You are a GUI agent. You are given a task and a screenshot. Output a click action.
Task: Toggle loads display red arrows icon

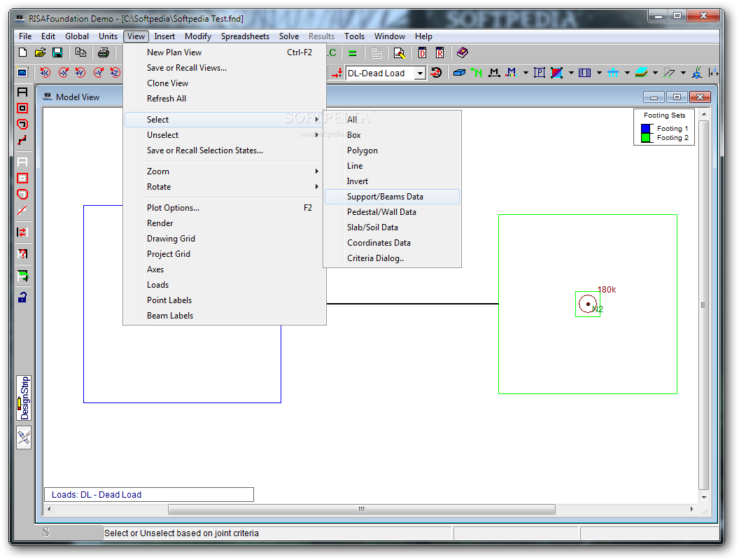tap(337, 73)
